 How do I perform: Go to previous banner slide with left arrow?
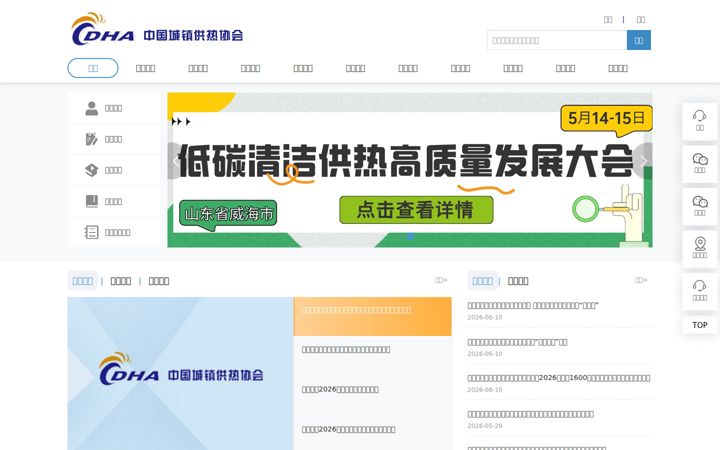(x=176, y=161)
